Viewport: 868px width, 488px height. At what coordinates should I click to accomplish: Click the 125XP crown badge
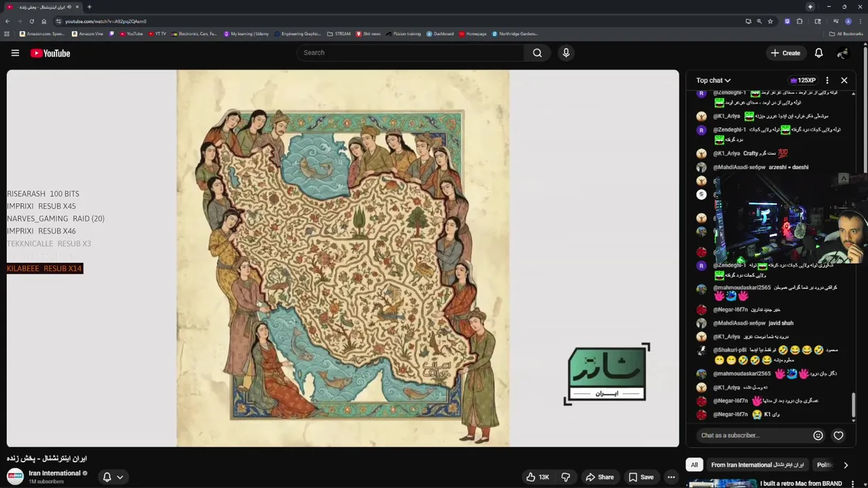tap(804, 80)
